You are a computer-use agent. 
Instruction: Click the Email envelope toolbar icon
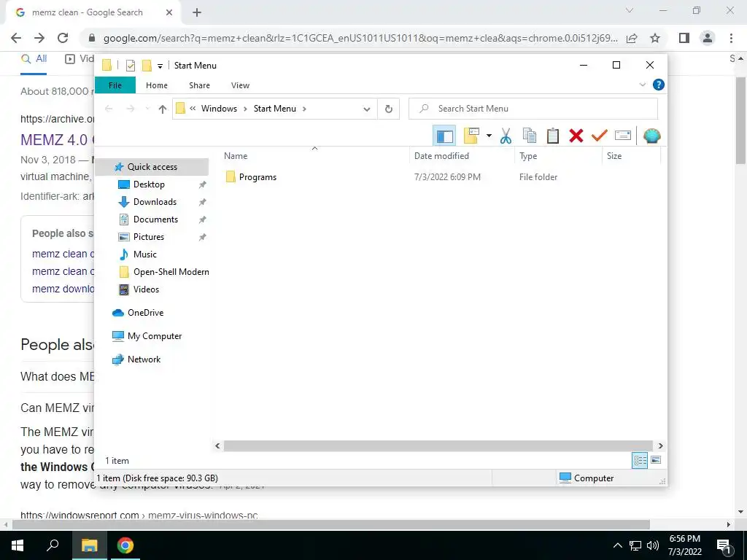(x=623, y=136)
